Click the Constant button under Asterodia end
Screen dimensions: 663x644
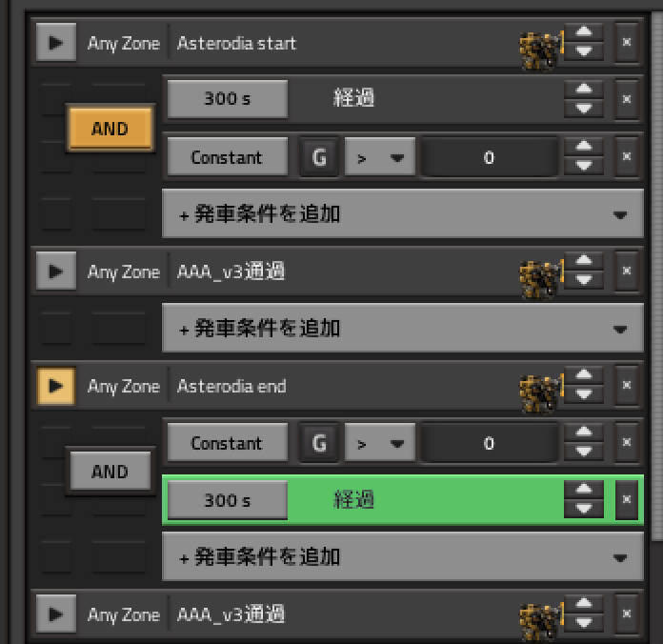(227, 443)
